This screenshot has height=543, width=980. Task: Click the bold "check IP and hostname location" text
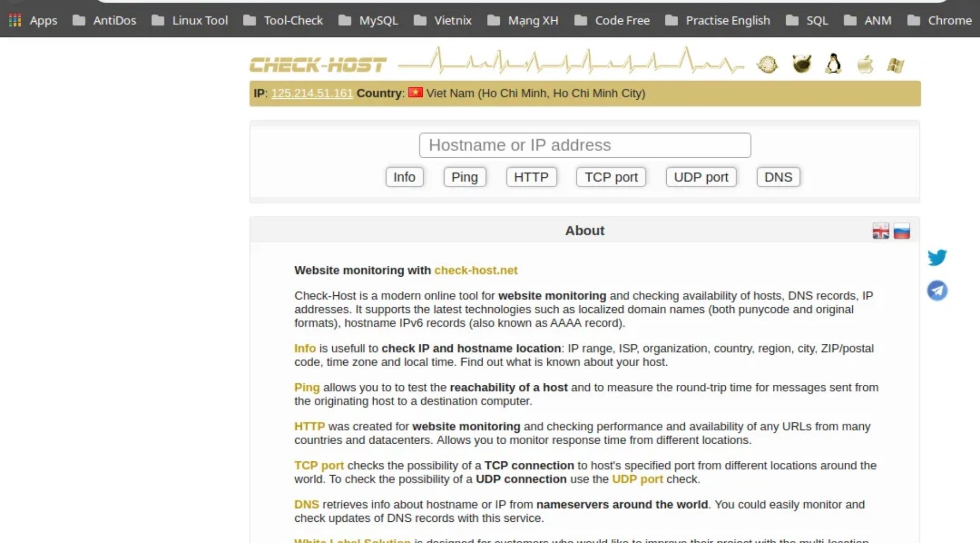pyautogui.click(x=471, y=348)
